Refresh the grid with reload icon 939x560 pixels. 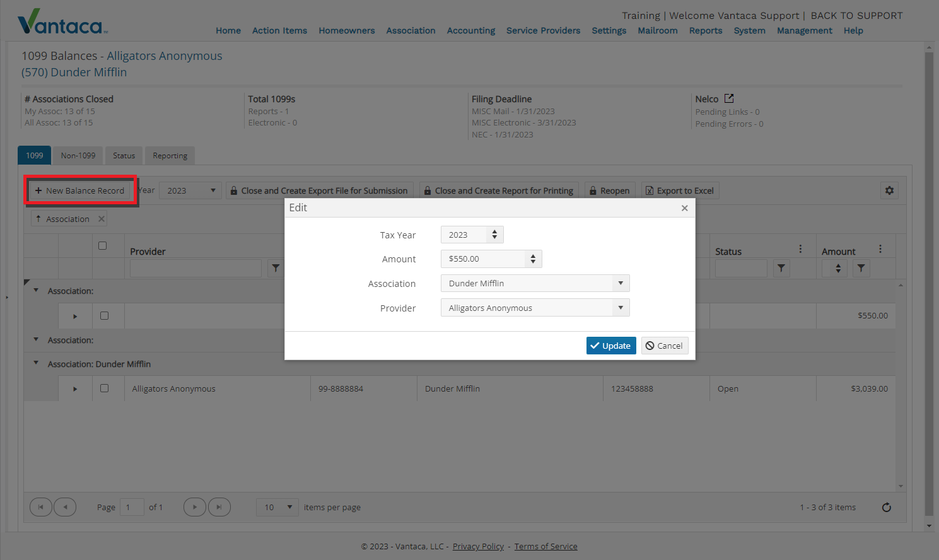click(886, 507)
